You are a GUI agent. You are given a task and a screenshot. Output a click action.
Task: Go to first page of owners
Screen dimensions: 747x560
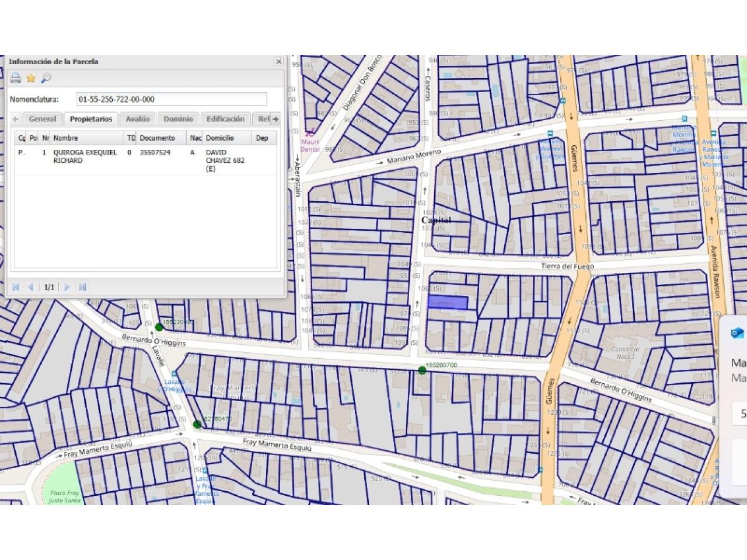16,287
